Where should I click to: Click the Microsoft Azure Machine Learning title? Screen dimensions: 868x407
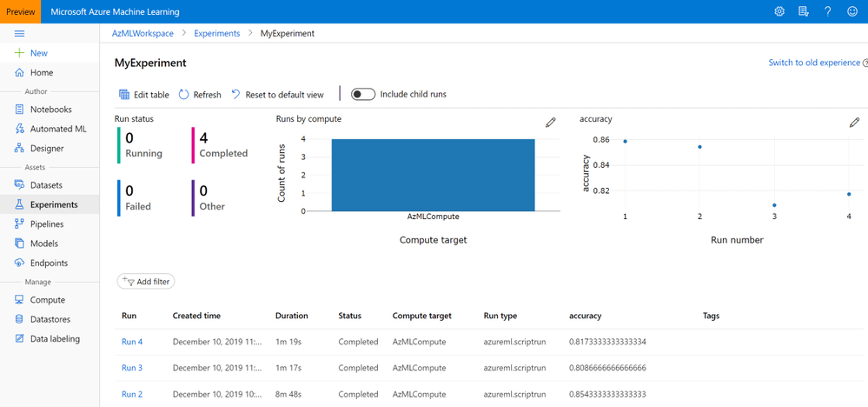[x=116, y=11]
